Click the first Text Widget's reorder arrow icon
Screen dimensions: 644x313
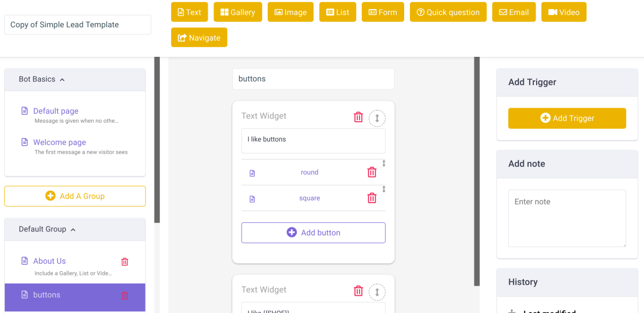click(x=377, y=118)
